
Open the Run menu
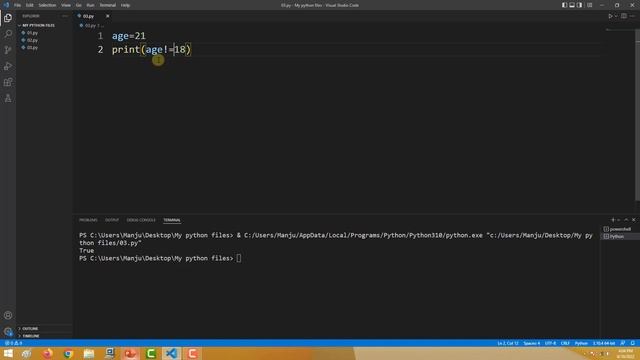90,5
